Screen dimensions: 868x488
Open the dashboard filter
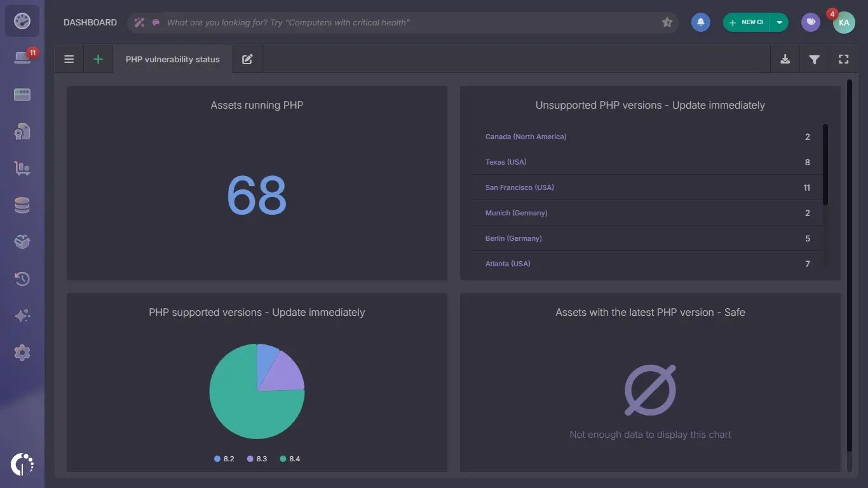point(814,59)
